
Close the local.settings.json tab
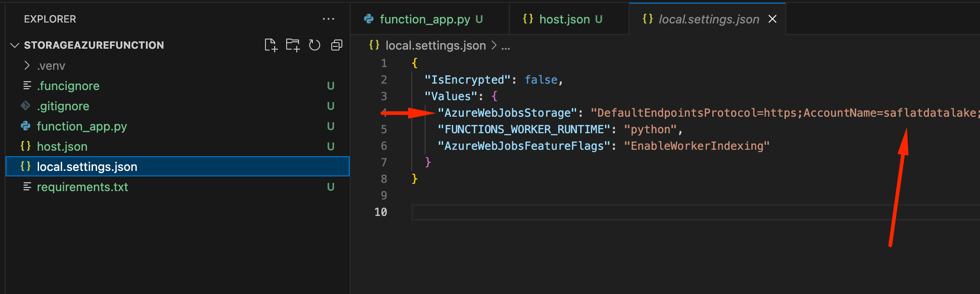coord(772,19)
